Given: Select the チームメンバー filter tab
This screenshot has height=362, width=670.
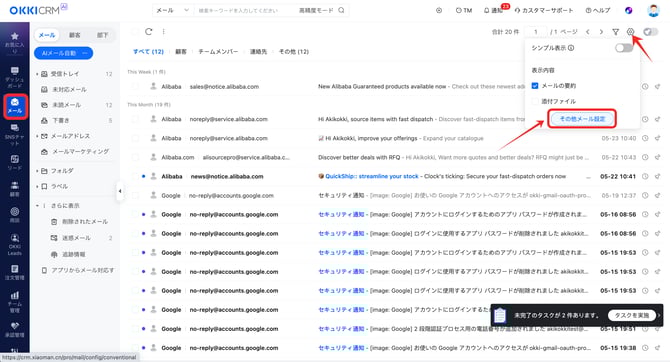Looking at the screenshot, I should (218, 51).
